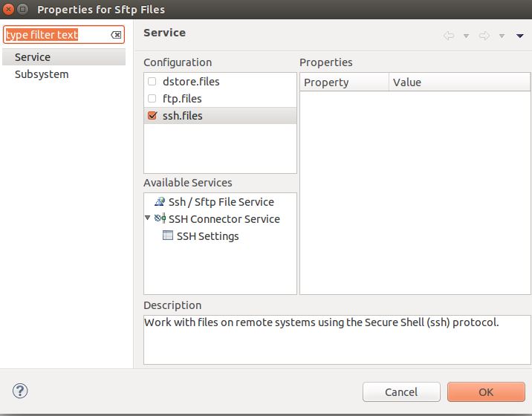Switch to the Subsystem page
532x416 pixels.
[x=42, y=74]
